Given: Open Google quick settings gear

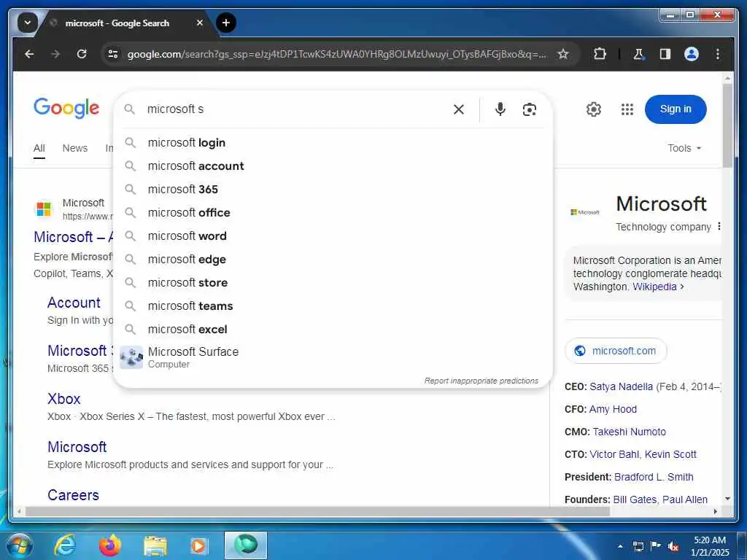Looking at the screenshot, I should tap(594, 109).
